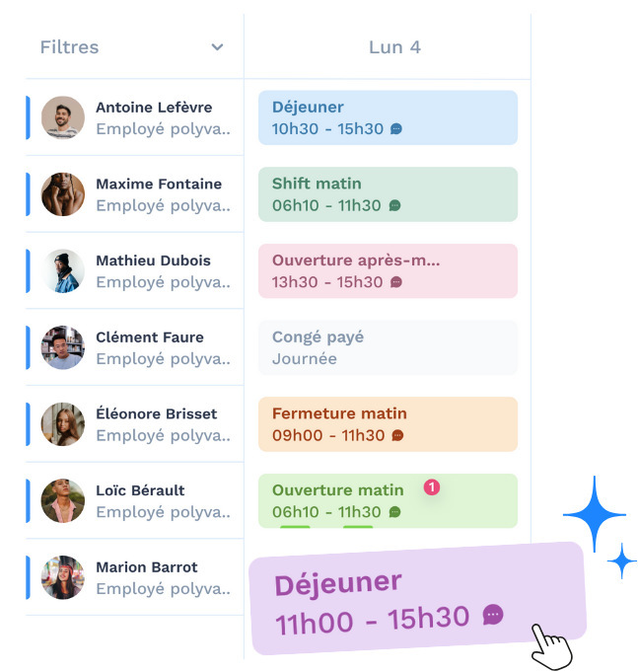Select Clément Faure's Congé payé card
This screenshot has height=672, width=638.
click(388, 347)
